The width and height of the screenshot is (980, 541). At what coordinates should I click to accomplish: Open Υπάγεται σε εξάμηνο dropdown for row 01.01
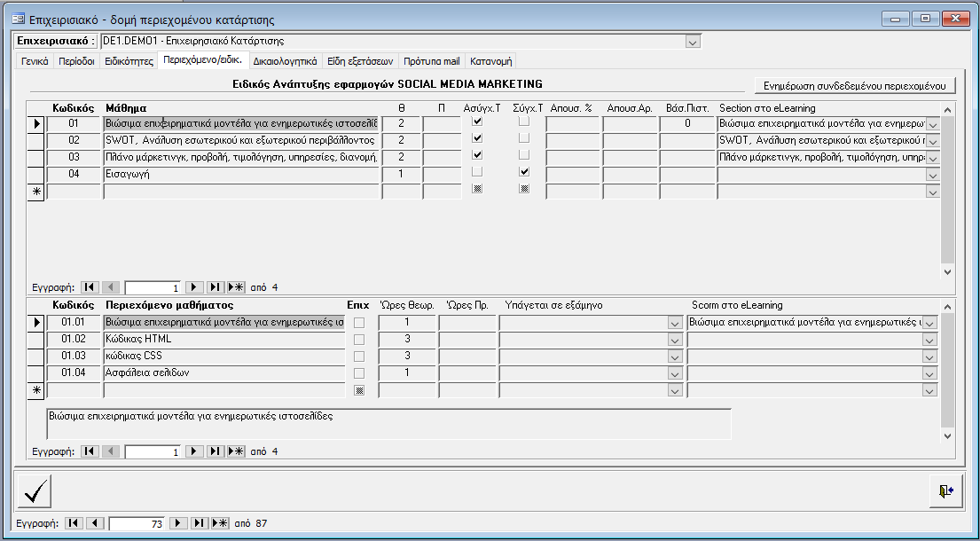675,323
